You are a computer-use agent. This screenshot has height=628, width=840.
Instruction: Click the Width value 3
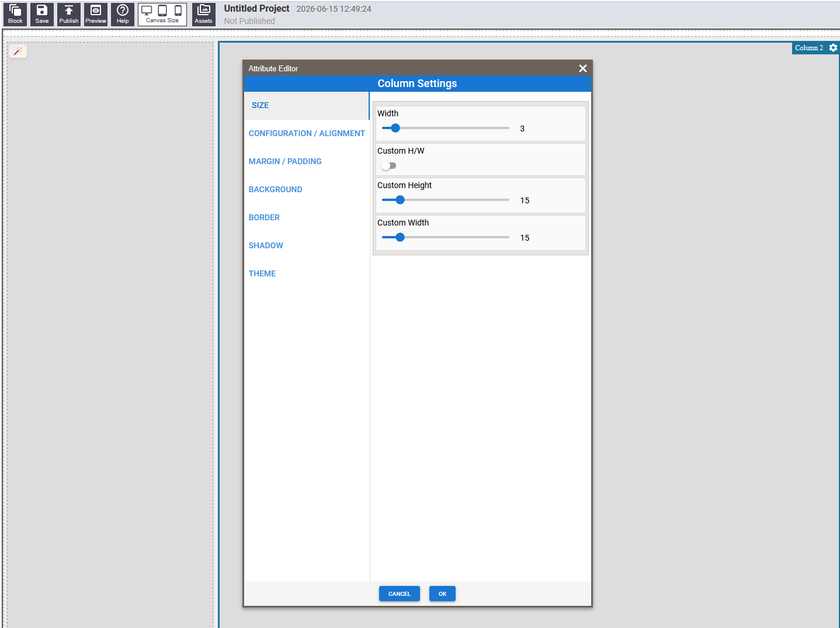522,129
